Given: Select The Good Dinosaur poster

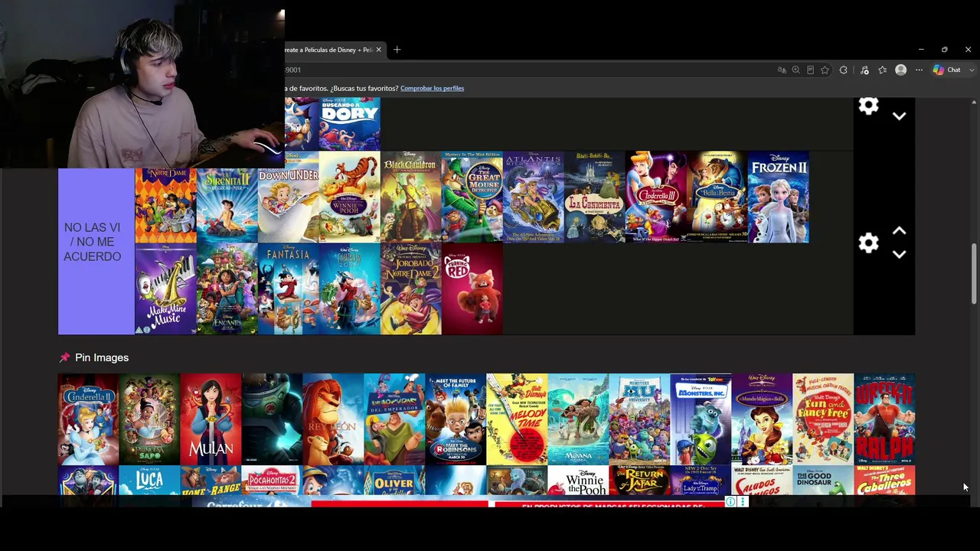Looking at the screenshot, I should [823, 481].
